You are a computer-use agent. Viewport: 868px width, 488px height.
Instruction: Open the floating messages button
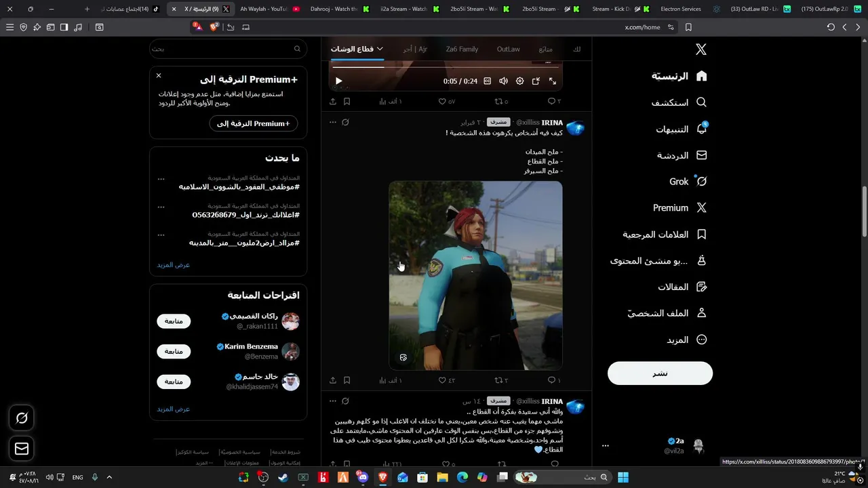[x=22, y=449]
